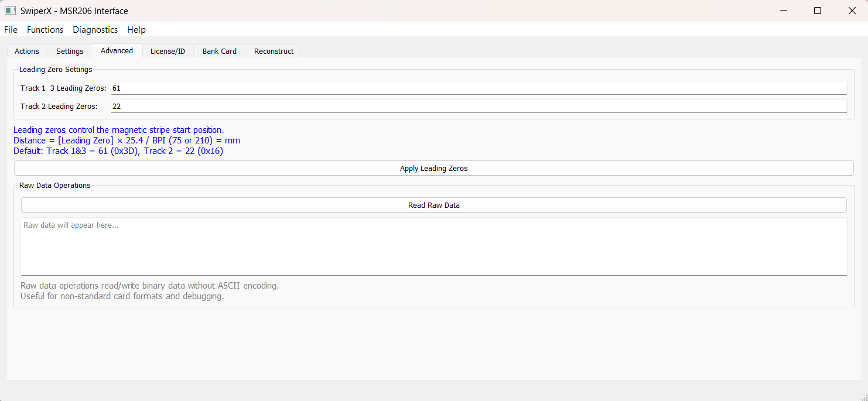Select the Advanced tab

point(117,51)
